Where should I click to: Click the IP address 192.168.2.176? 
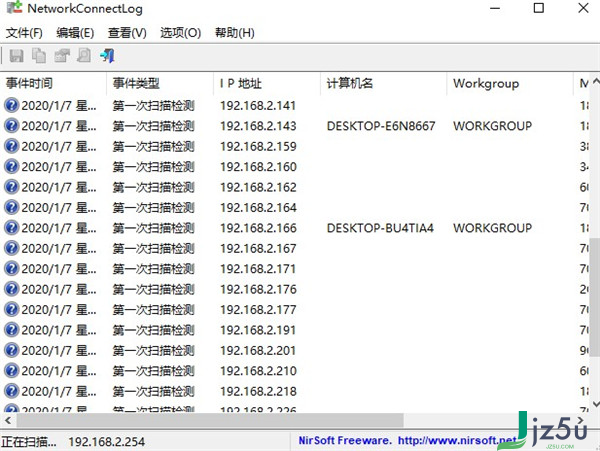pos(258,289)
